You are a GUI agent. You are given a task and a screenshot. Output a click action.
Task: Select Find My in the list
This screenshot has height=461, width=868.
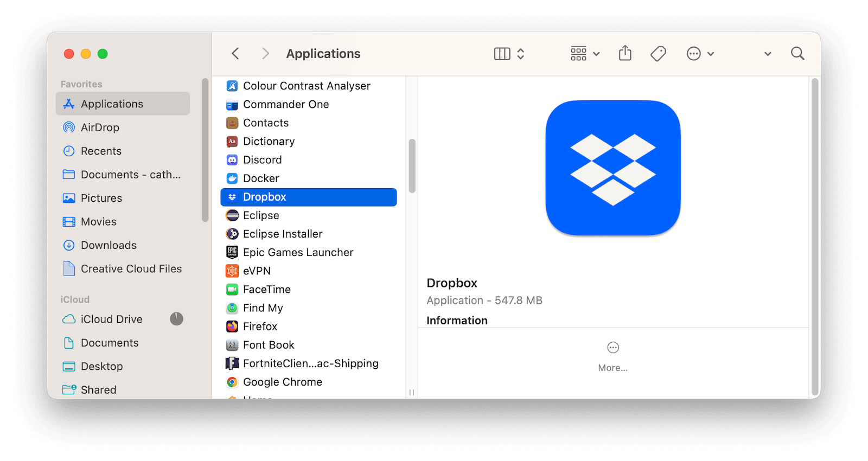(309, 308)
